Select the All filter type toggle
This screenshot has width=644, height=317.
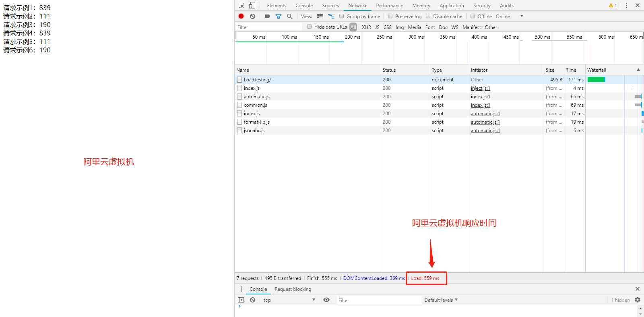click(x=353, y=27)
